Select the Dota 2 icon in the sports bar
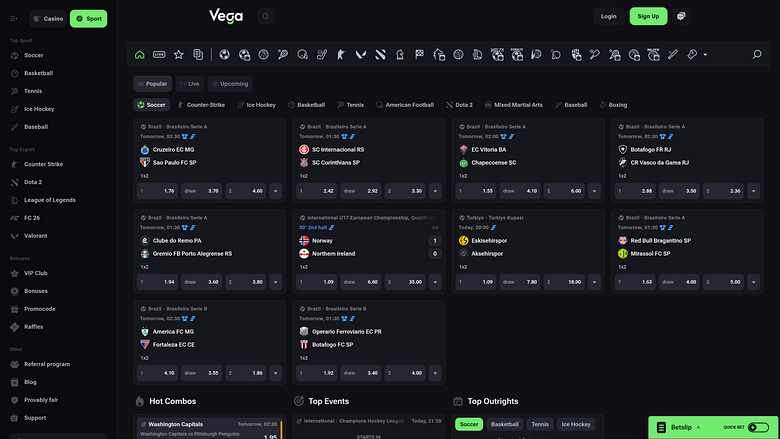Image resolution: width=780 pixels, height=439 pixels. [381, 55]
